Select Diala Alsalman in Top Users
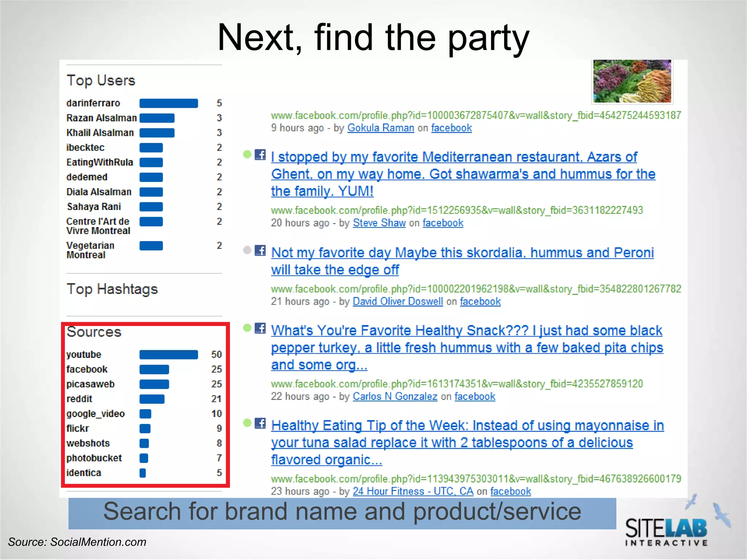This screenshot has width=747, height=560. pos(99,192)
